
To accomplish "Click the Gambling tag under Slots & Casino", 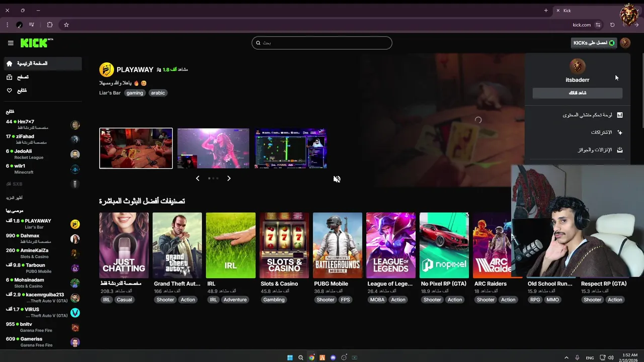I will click(x=274, y=300).
